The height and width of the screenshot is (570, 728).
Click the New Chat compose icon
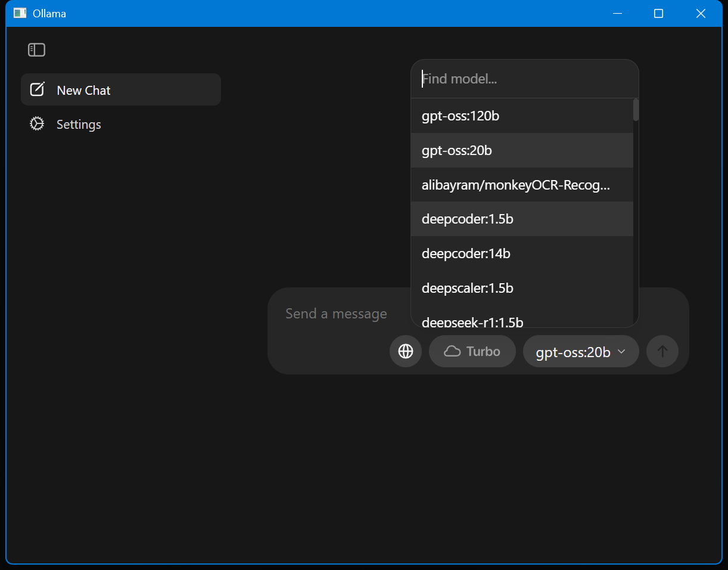(37, 90)
